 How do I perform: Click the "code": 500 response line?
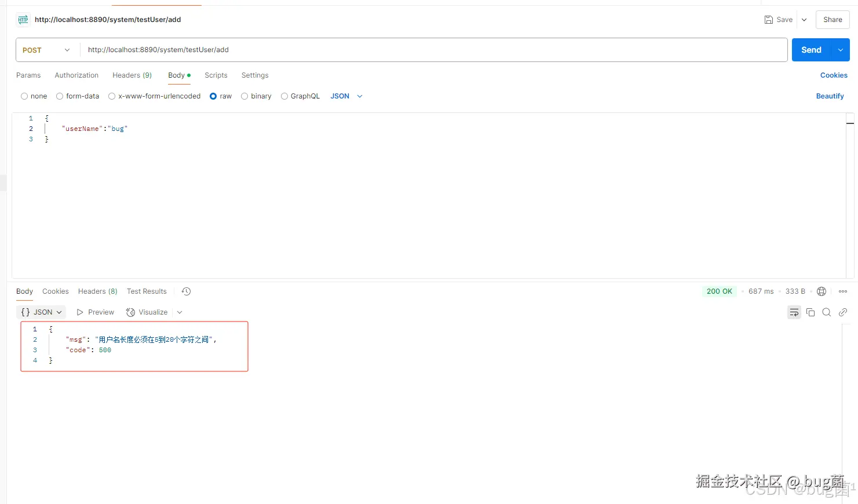click(x=89, y=350)
